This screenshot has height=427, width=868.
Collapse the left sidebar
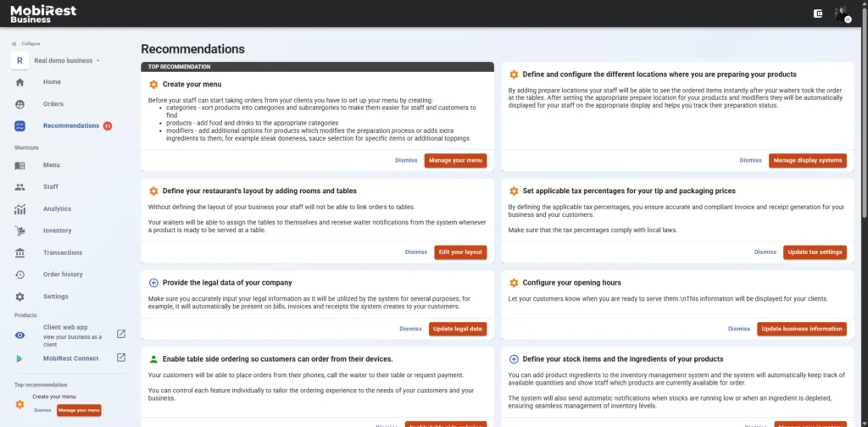point(25,43)
